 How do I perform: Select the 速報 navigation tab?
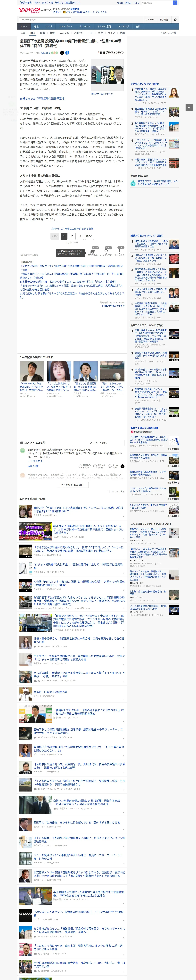point(36,27)
